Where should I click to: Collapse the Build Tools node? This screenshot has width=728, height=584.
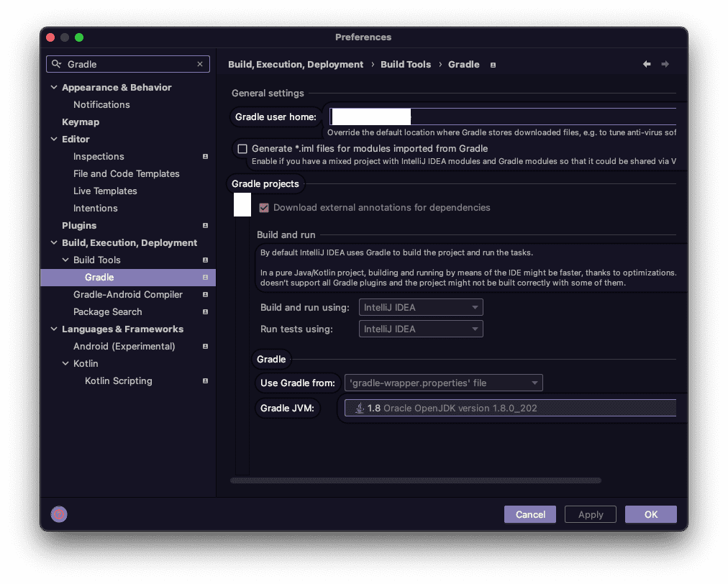click(x=65, y=260)
